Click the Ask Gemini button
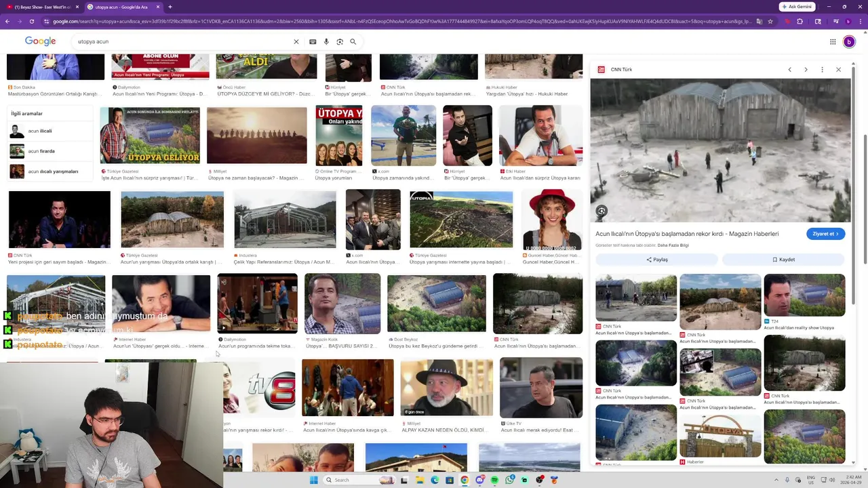Screen dimensions: 868x488 pyautogui.click(x=797, y=7)
